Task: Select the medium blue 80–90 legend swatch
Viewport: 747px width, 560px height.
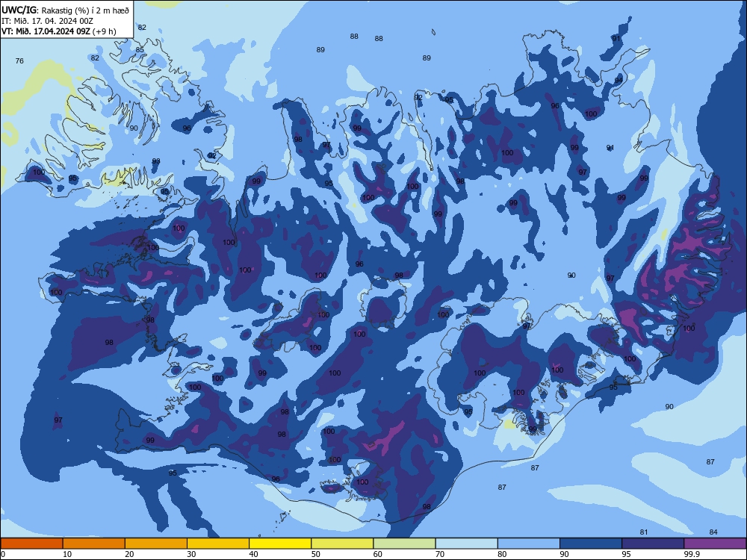Action: 529,544
